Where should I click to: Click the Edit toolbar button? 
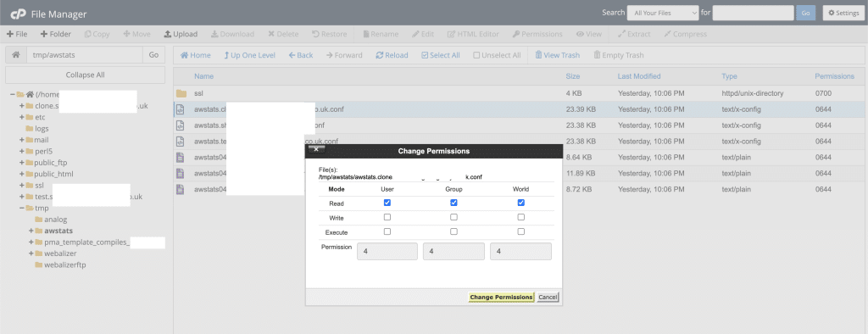click(423, 34)
